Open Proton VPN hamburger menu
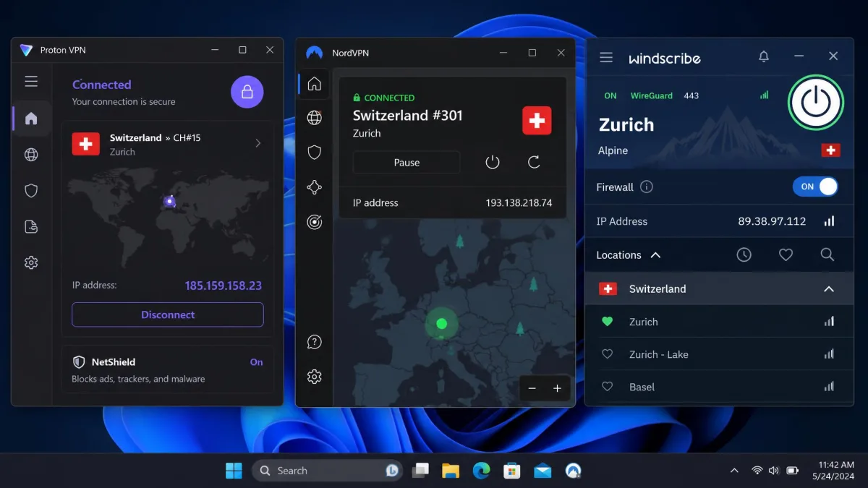Viewport: 868px width, 488px height. click(x=31, y=82)
